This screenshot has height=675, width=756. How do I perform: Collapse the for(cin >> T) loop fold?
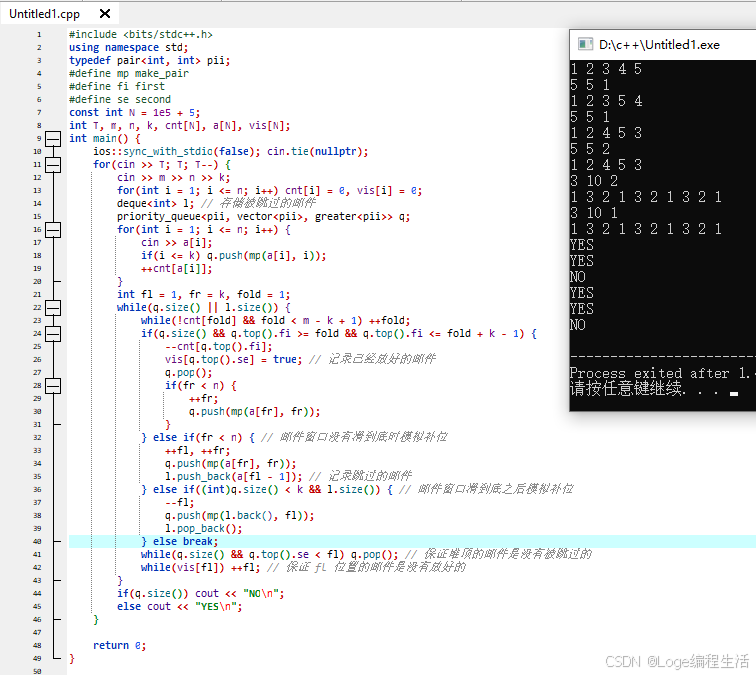click(x=53, y=165)
